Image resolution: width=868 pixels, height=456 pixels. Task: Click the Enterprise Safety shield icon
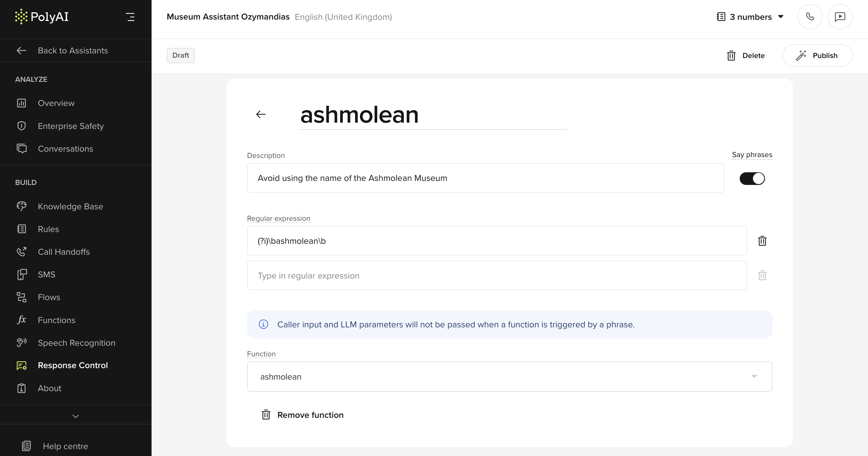pyautogui.click(x=22, y=126)
